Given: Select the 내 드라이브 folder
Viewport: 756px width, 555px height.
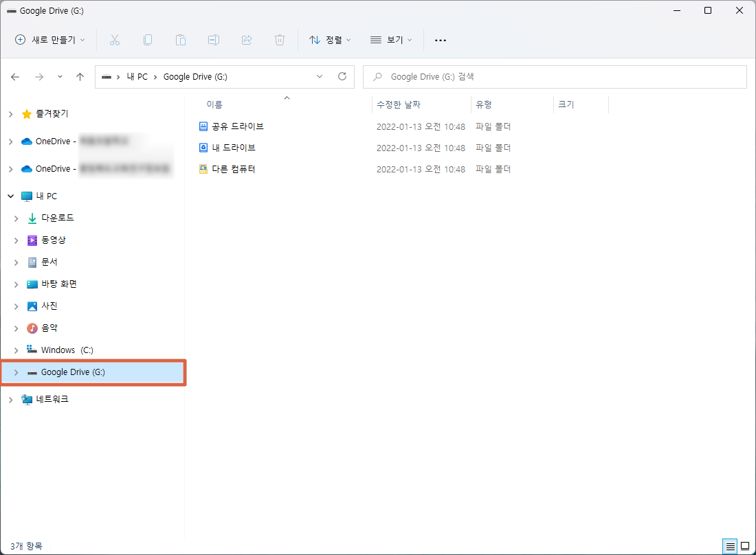Looking at the screenshot, I should click(x=234, y=148).
